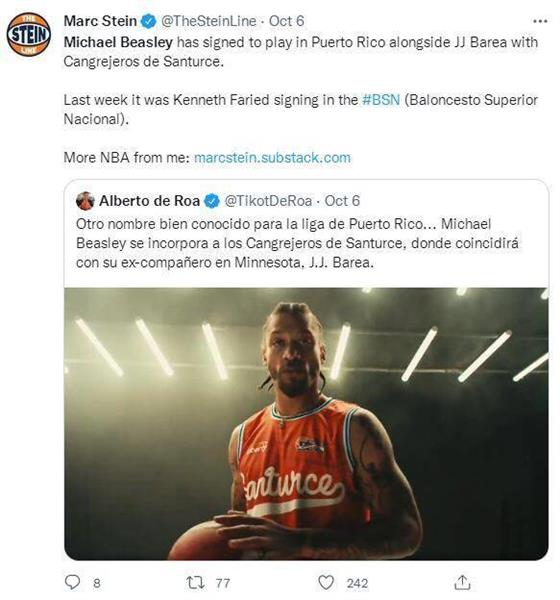
Task: Open the quoted tweet Spanish text
Action: (297, 243)
